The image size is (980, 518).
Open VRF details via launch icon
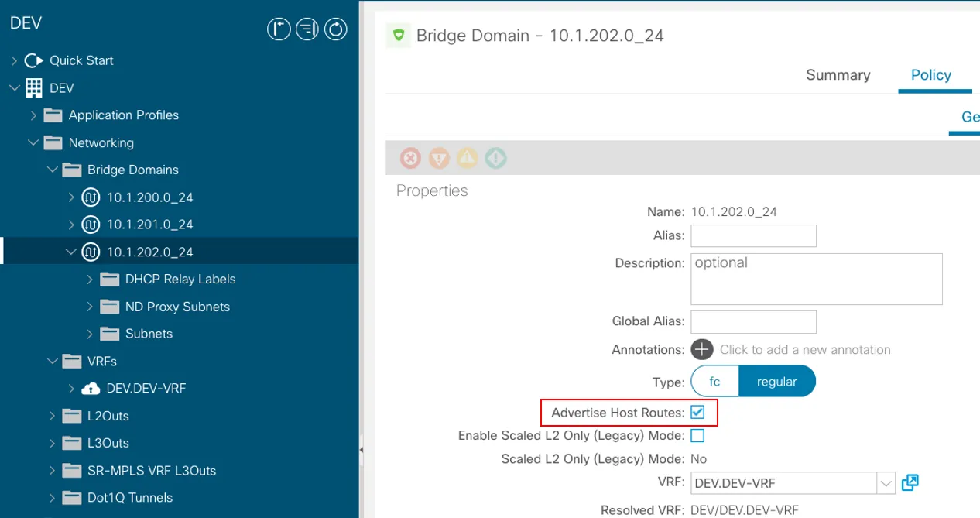tap(910, 482)
